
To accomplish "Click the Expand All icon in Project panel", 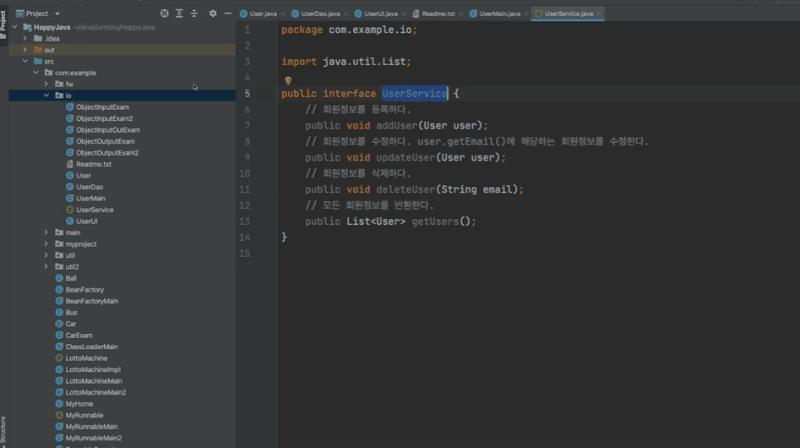I will click(x=179, y=14).
